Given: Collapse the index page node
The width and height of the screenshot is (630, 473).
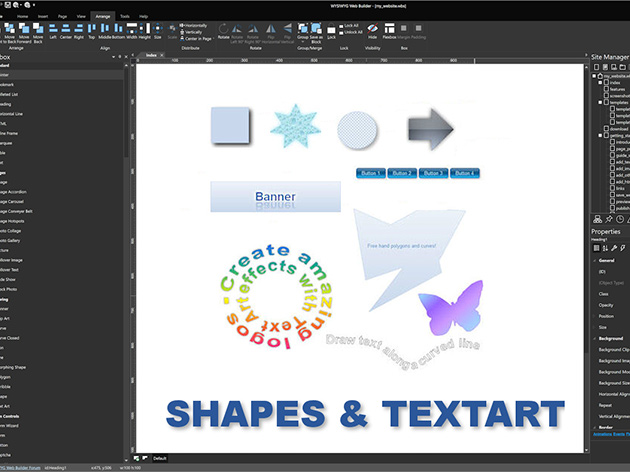Looking at the screenshot, I should (x=601, y=82).
